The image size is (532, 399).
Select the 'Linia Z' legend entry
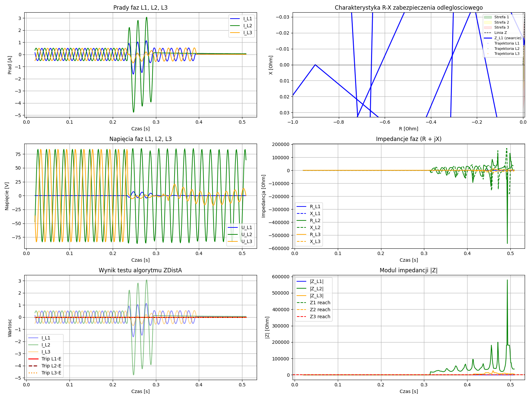500,33
